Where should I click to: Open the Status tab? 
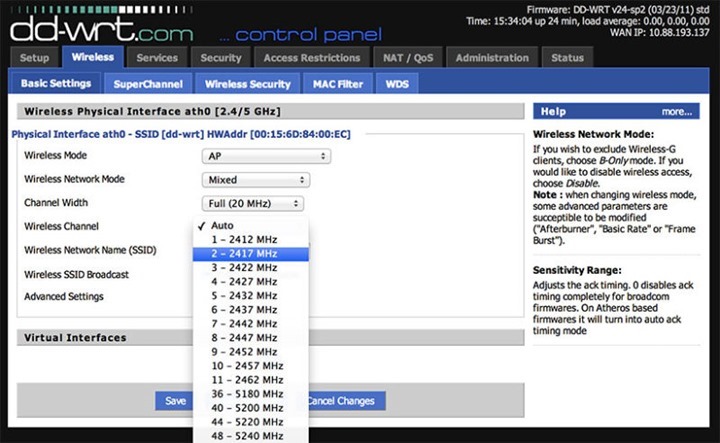click(x=568, y=58)
